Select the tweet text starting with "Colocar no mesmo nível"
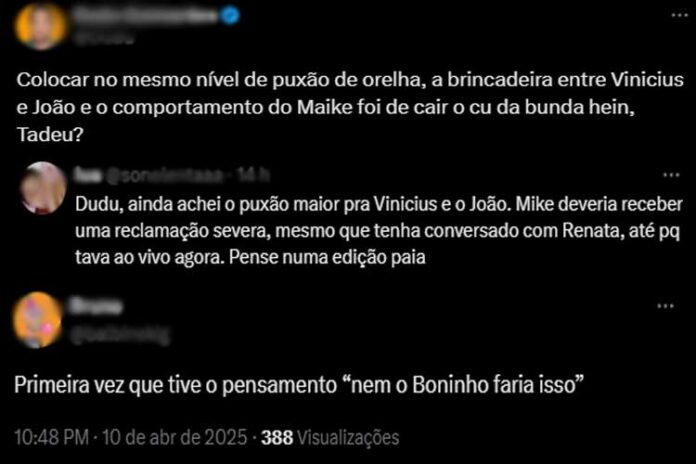This screenshot has width=696, height=464. 350,107
